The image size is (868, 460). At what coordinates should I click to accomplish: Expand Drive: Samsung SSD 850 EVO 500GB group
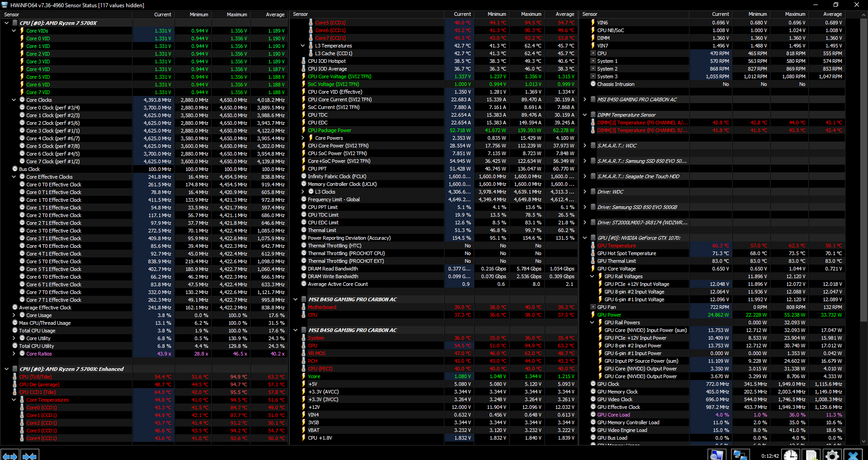point(585,207)
